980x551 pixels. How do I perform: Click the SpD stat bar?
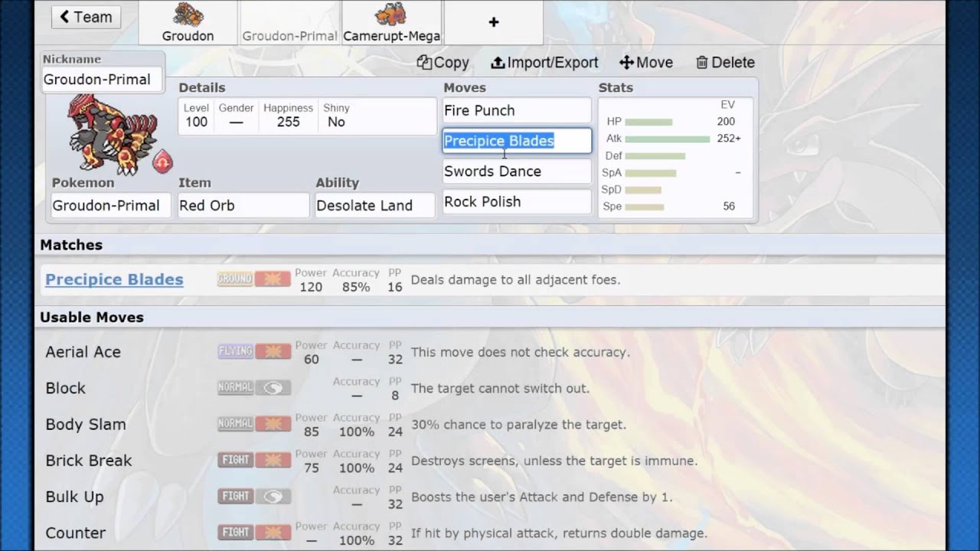point(643,190)
